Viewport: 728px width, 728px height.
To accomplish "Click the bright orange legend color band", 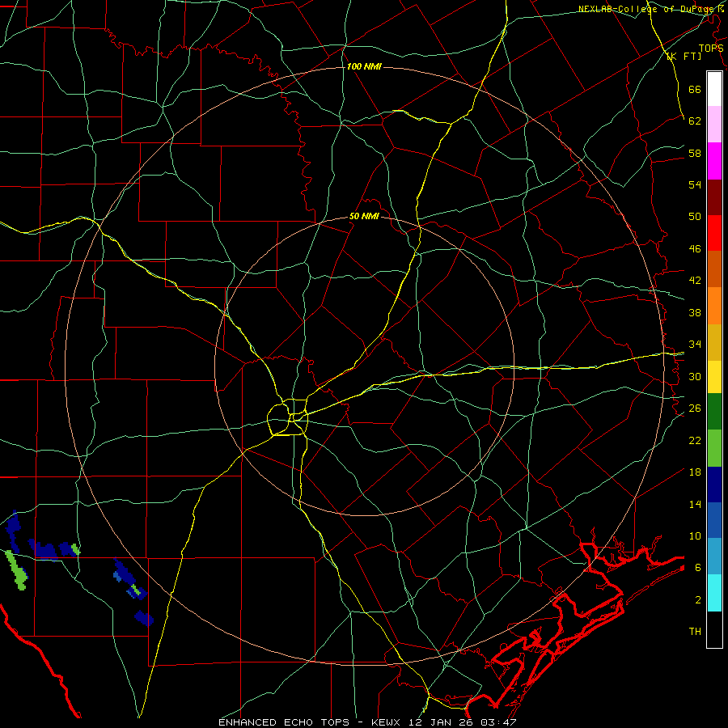I will pyautogui.click(x=714, y=306).
